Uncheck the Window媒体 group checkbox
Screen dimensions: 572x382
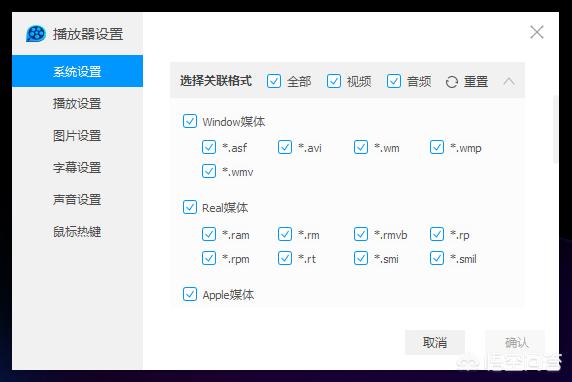click(x=190, y=121)
